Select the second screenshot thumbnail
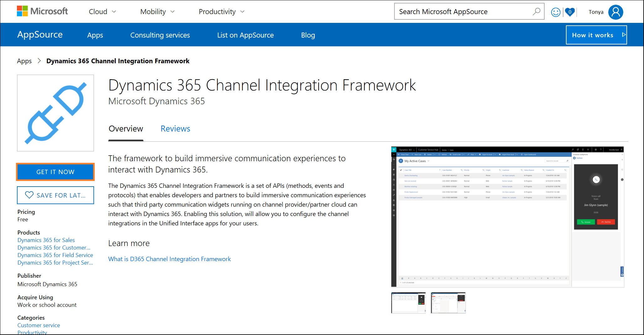 [x=448, y=303]
